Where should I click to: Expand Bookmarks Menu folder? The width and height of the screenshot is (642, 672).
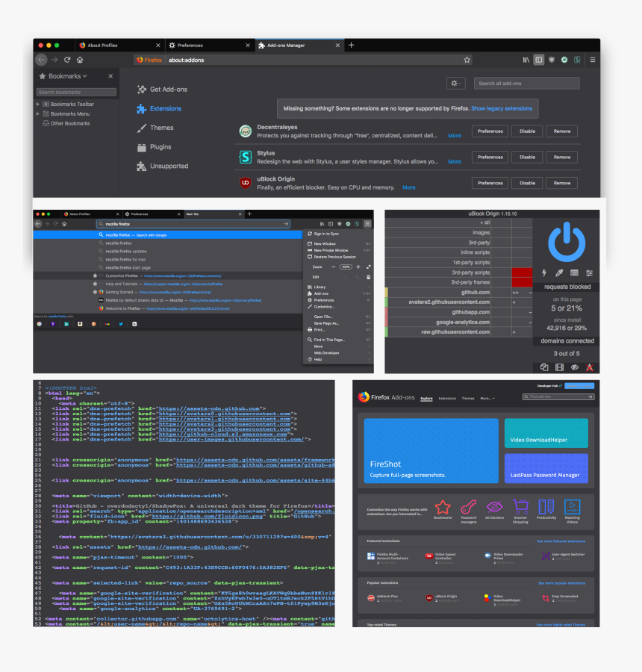click(38, 113)
